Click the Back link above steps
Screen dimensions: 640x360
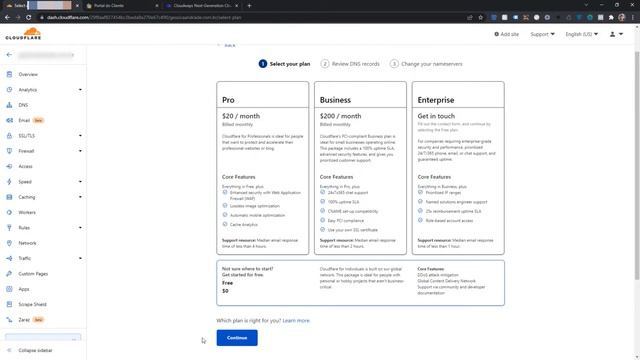click(227, 45)
